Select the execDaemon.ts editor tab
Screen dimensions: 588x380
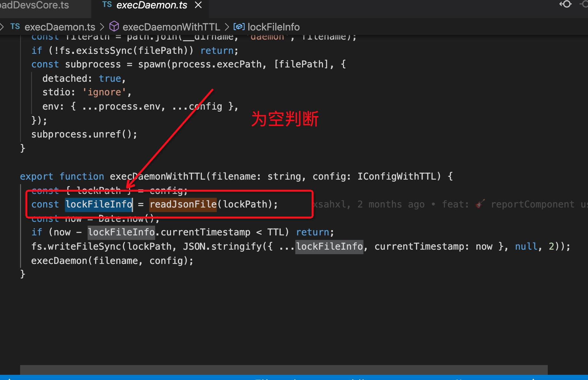click(x=151, y=5)
